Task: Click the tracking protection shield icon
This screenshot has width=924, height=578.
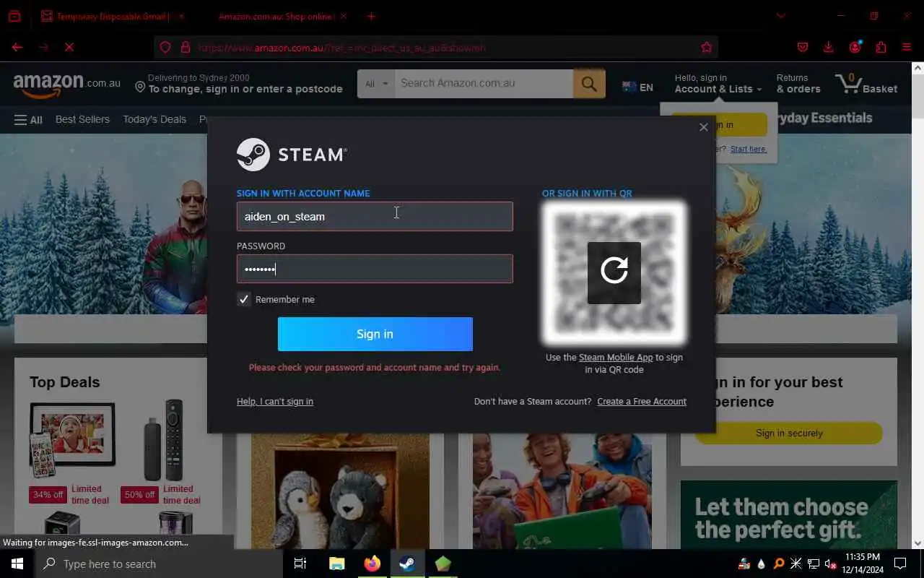Action: pyautogui.click(x=165, y=48)
